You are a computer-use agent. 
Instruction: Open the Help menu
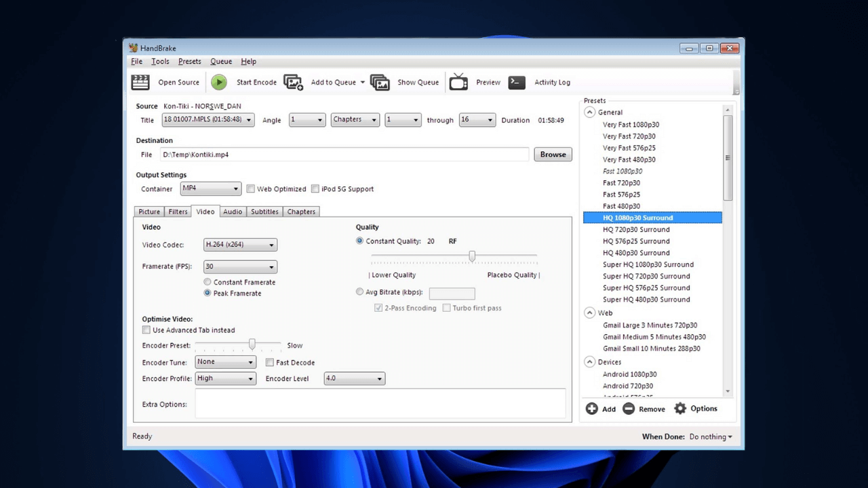[x=248, y=62]
